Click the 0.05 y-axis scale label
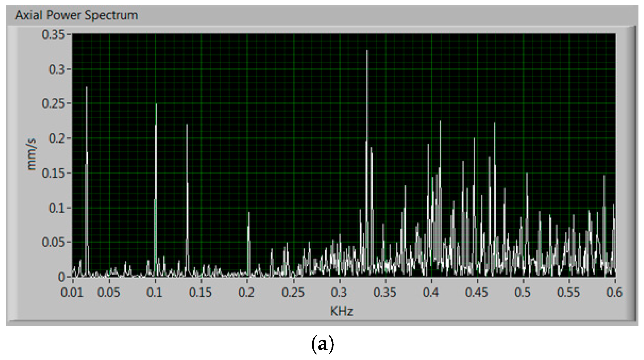 (53, 242)
